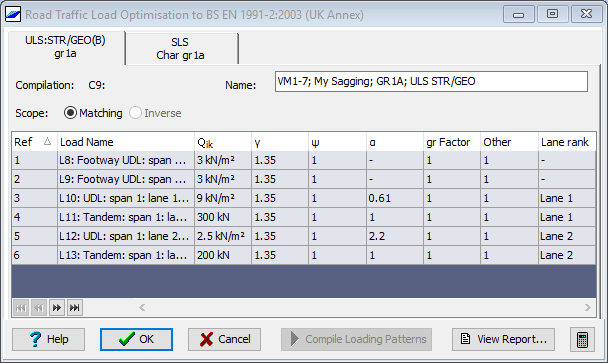
Task: Click the Qik column header
Action: [x=223, y=142]
